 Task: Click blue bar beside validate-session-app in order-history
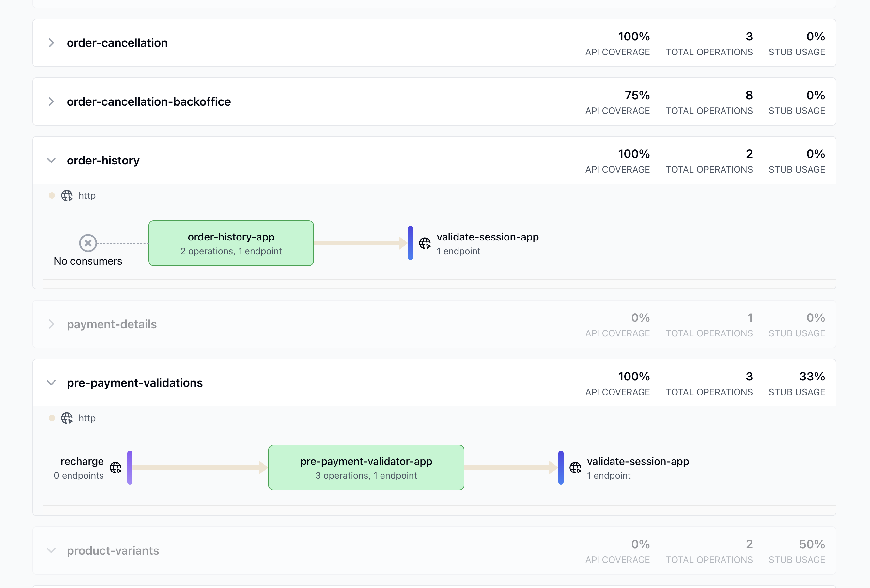tap(410, 243)
